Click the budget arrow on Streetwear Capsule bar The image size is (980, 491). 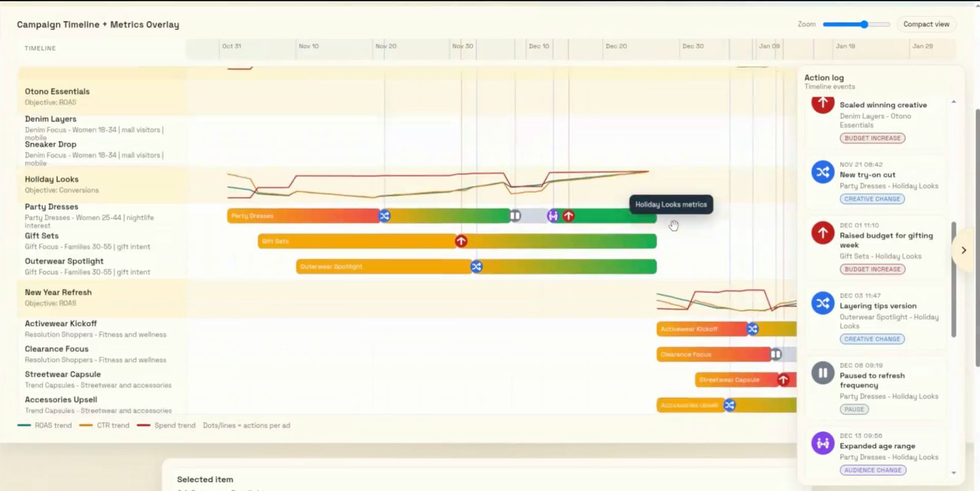[x=783, y=380]
